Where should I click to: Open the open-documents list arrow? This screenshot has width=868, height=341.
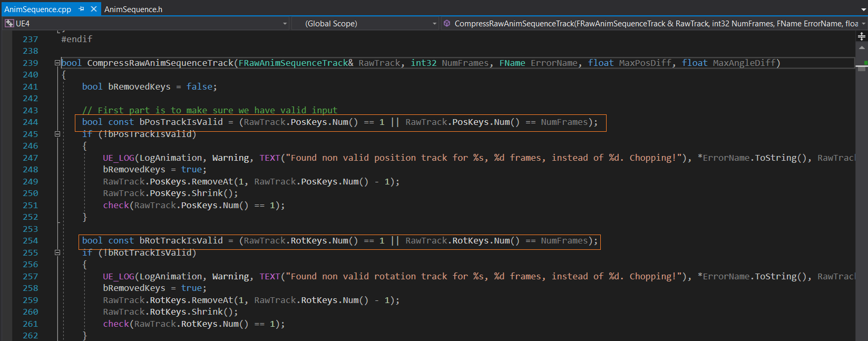tap(863, 9)
